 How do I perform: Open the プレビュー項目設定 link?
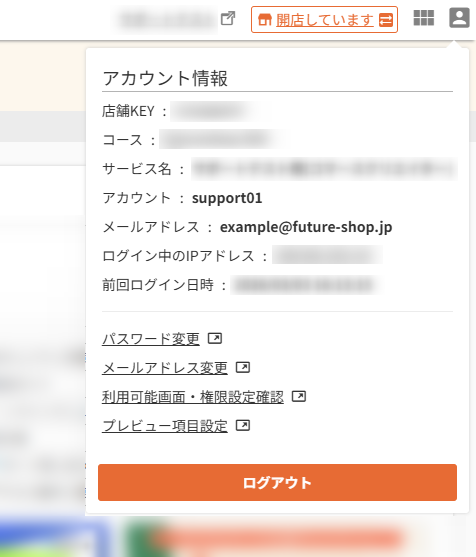coord(165,426)
